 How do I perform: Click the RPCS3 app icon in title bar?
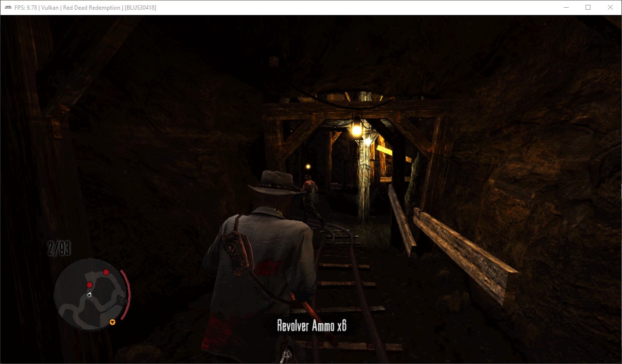8,7
